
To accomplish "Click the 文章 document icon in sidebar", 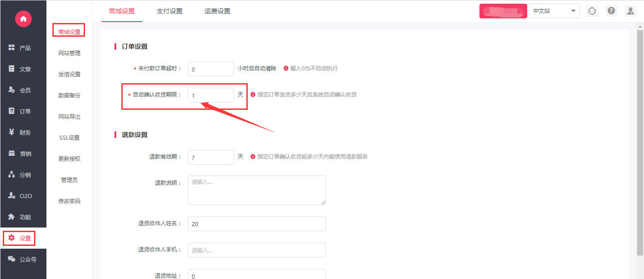I will pyautogui.click(x=12, y=69).
